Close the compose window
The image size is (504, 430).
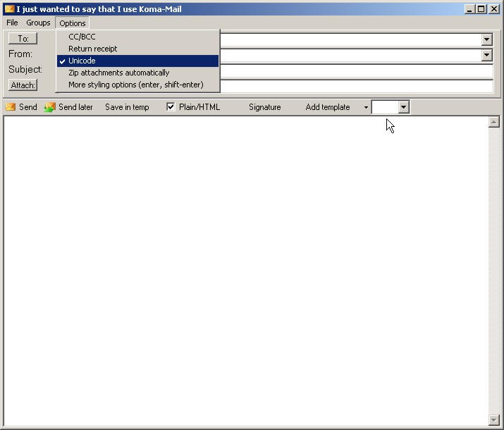(493, 9)
